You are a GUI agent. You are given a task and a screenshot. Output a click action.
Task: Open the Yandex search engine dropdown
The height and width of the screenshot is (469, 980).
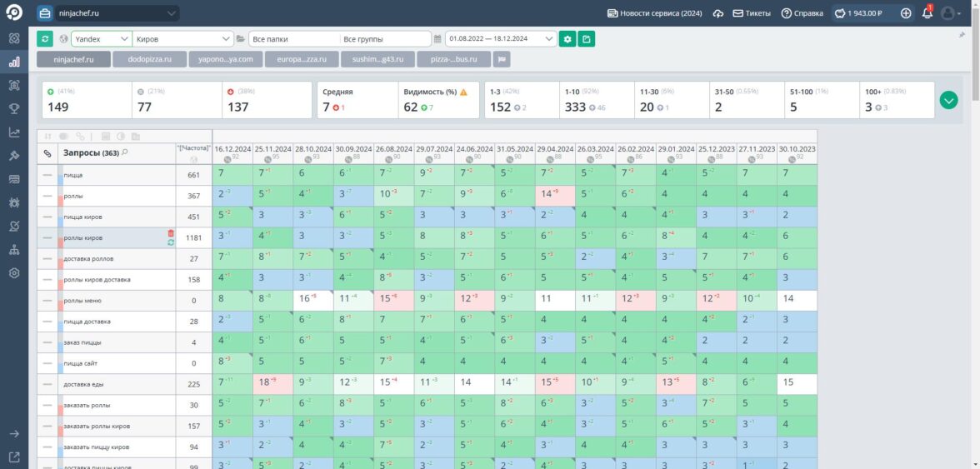pos(102,38)
